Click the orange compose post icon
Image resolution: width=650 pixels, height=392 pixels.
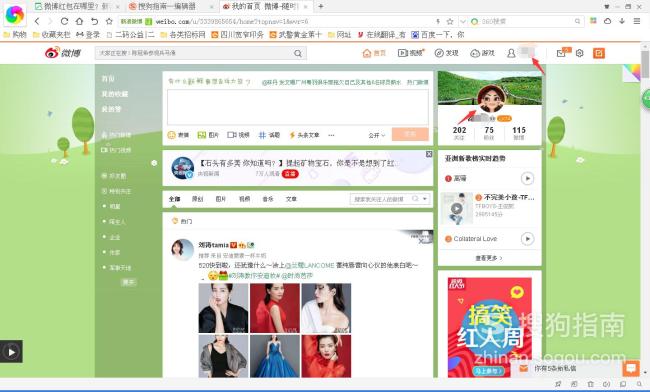[x=599, y=53]
